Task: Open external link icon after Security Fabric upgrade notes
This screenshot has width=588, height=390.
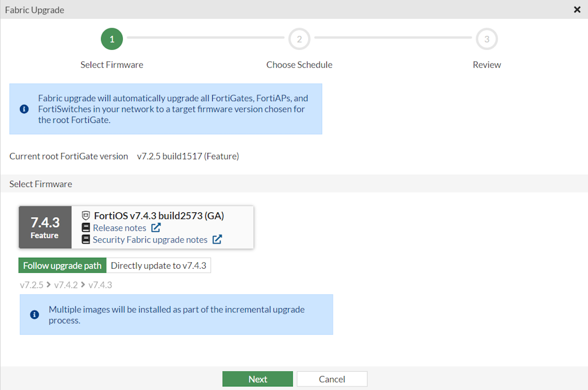Action: [217, 239]
